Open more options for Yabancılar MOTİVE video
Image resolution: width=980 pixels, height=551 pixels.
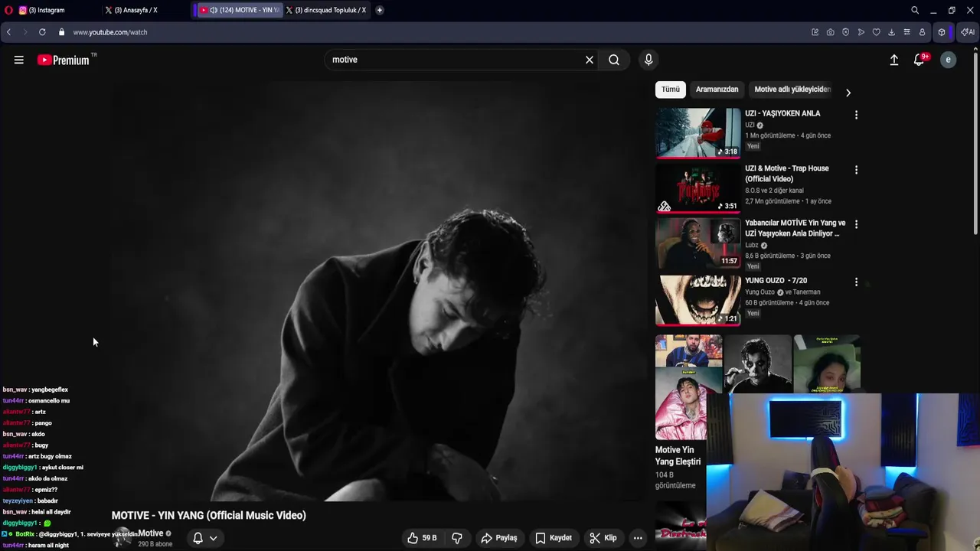tap(856, 224)
